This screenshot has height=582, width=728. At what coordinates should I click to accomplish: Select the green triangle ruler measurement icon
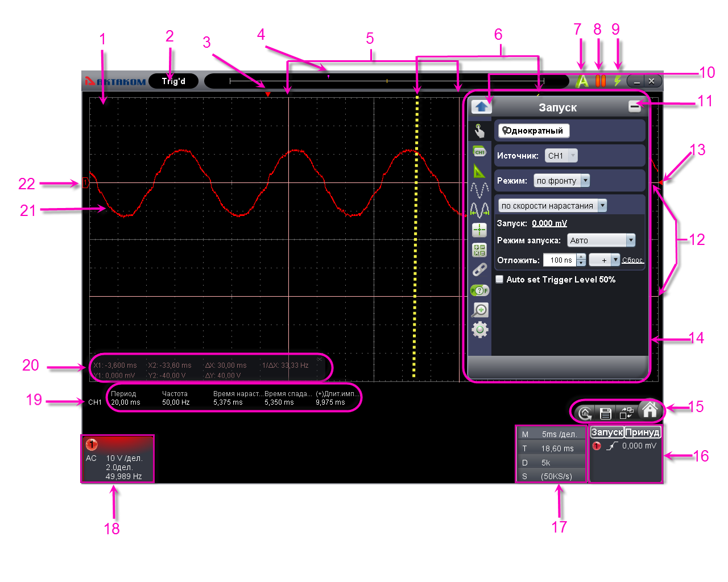click(x=479, y=171)
